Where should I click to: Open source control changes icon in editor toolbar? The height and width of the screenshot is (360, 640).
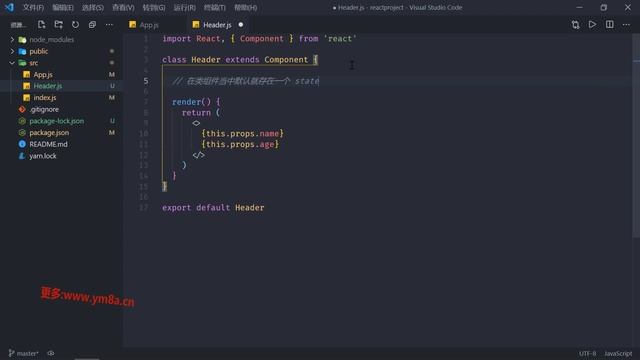(x=576, y=24)
